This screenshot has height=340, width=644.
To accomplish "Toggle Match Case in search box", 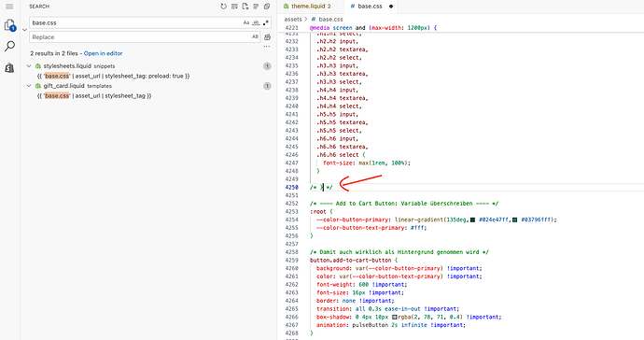I will pos(246,22).
